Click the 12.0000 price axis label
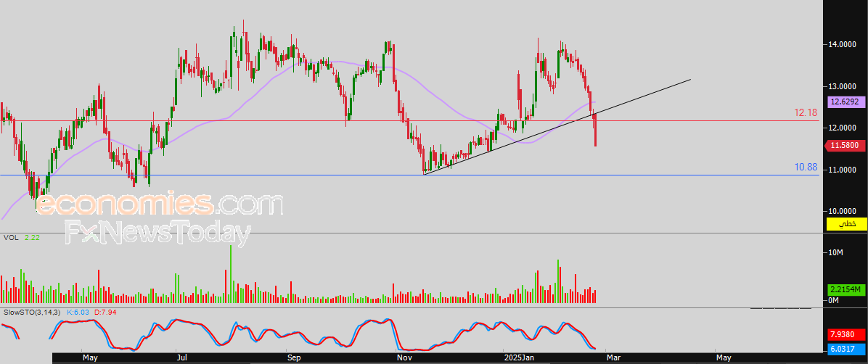This screenshot has height=364, width=868. tap(841, 128)
